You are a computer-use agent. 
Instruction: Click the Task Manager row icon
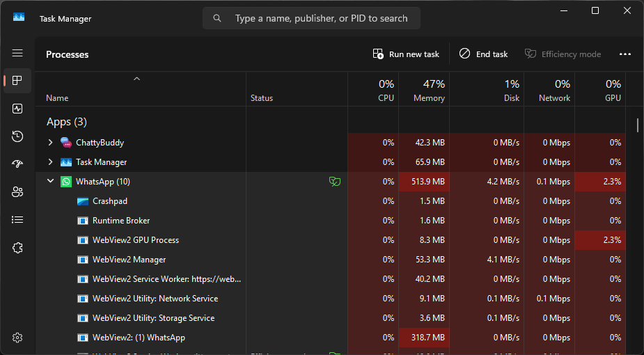(x=66, y=162)
